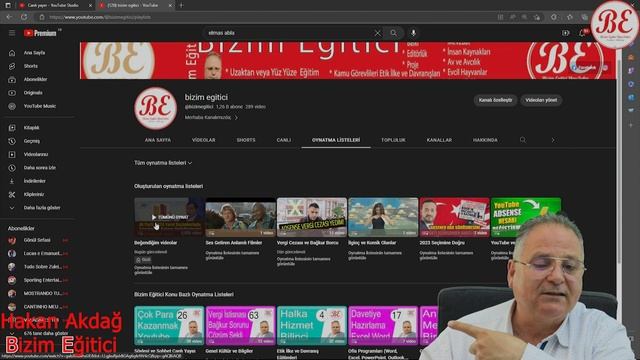Click the search magnifier button

pos(393,33)
